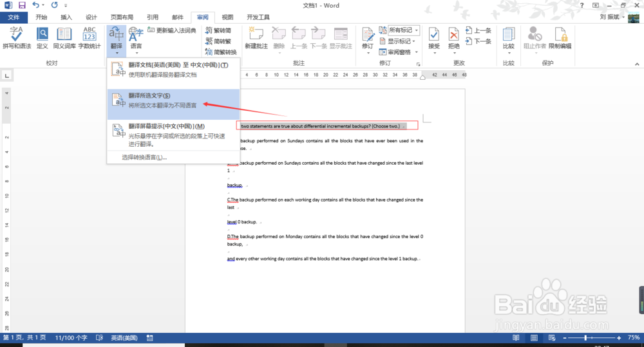
Task: Open the Word Count tool
Action: [89, 38]
